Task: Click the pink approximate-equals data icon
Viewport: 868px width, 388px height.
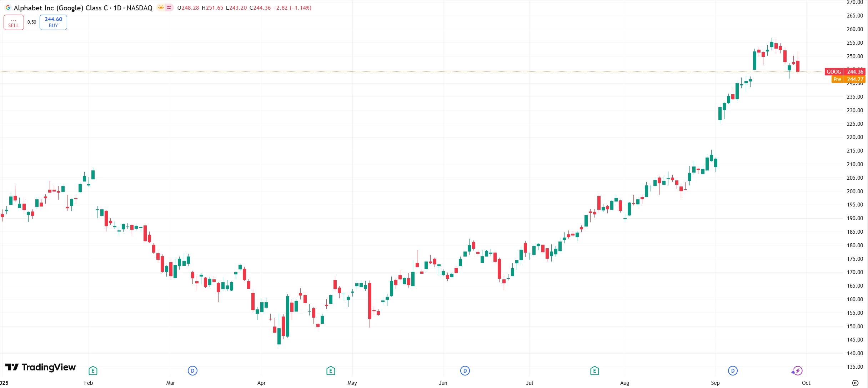Action: click(169, 8)
